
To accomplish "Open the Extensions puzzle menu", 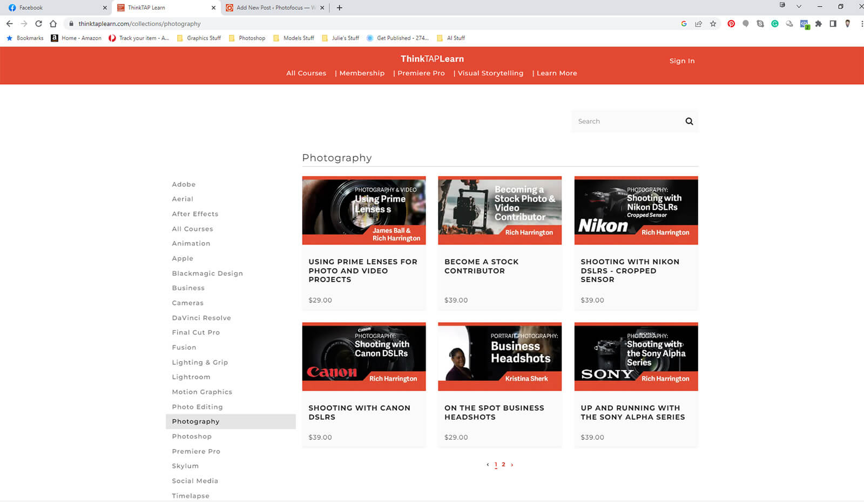I will pyautogui.click(x=819, y=24).
